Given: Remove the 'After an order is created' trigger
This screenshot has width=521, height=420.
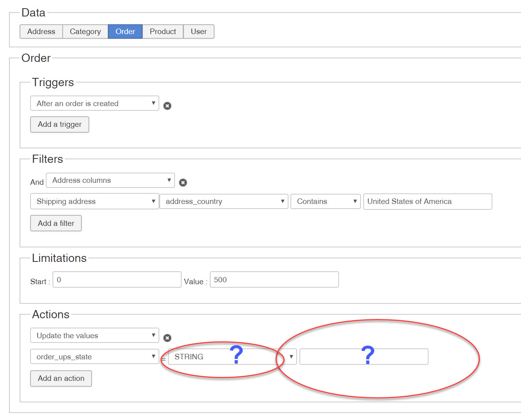Looking at the screenshot, I should click(x=167, y=106).
